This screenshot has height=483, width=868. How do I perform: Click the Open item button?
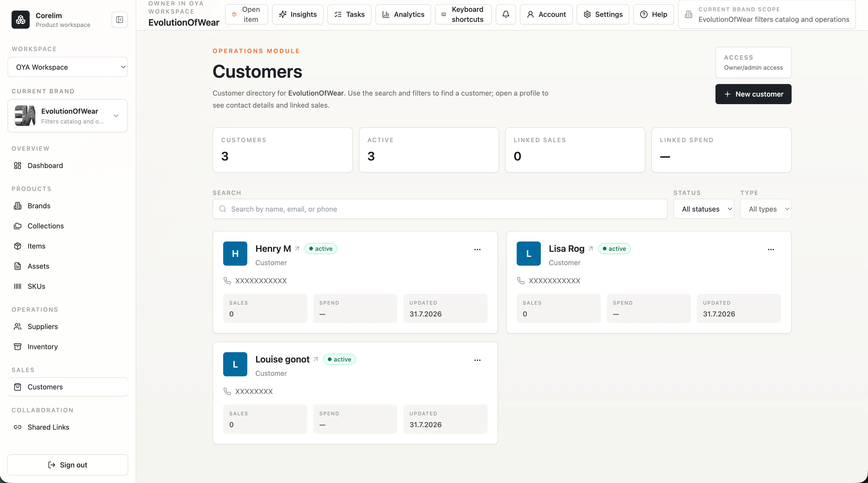click(x=246, y=14)
